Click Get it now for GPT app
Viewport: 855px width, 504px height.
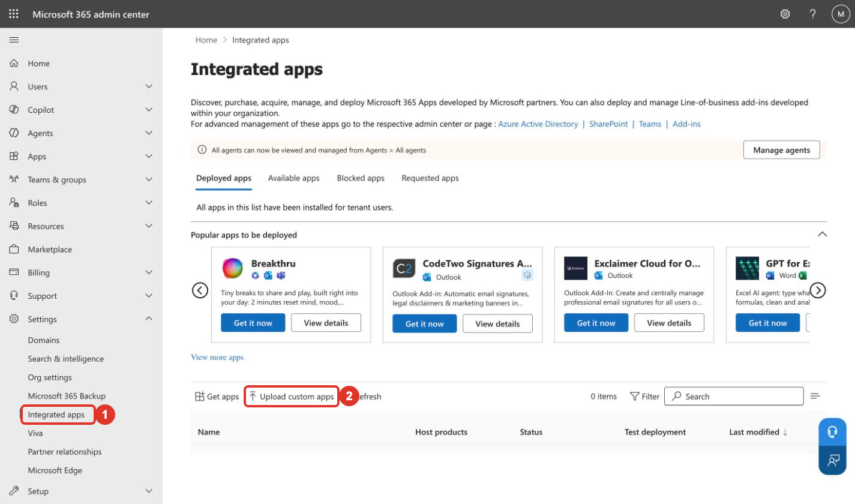click(x=768, y=323)
